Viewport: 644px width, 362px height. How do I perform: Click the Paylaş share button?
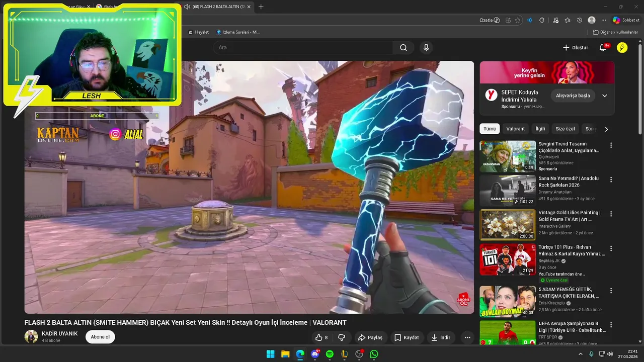point(370,337)
